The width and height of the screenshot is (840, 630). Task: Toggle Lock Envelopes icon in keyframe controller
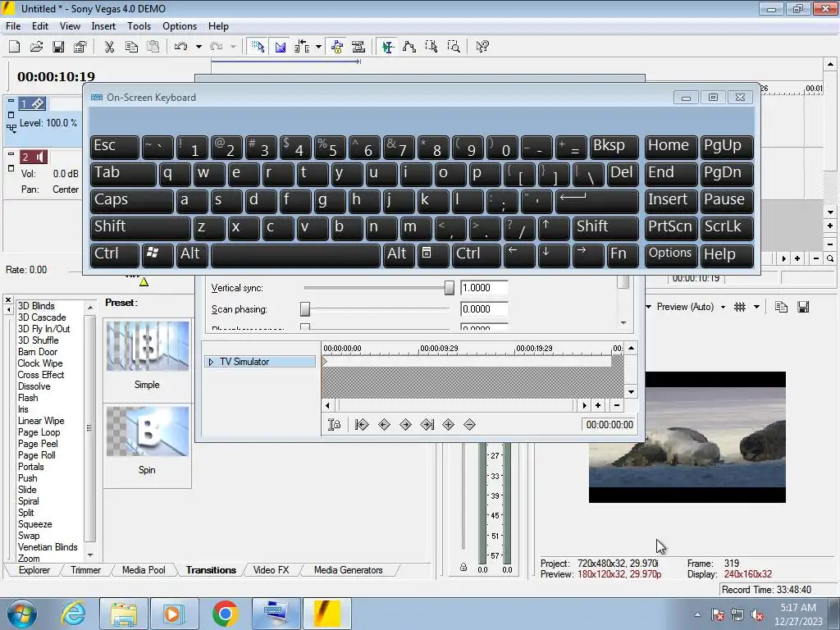(x=335, y=425)
